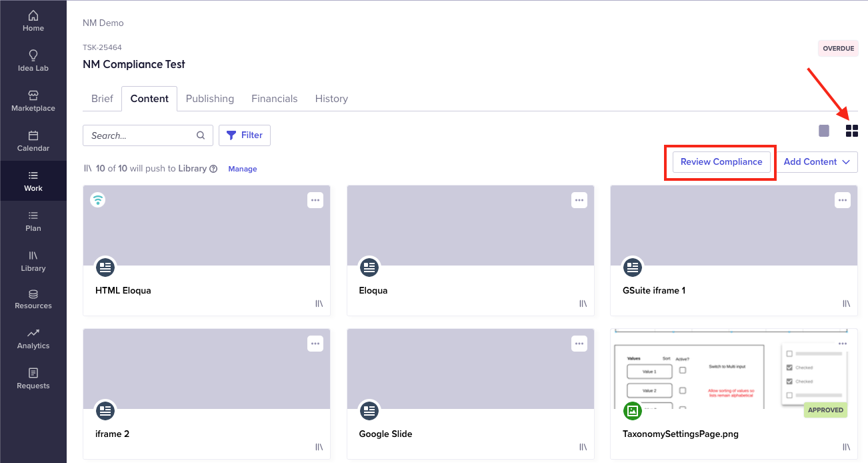The width and height of the screenshot is (868, 463).
Task: Click the Review Compliance button
Action: tap(721, 162)
